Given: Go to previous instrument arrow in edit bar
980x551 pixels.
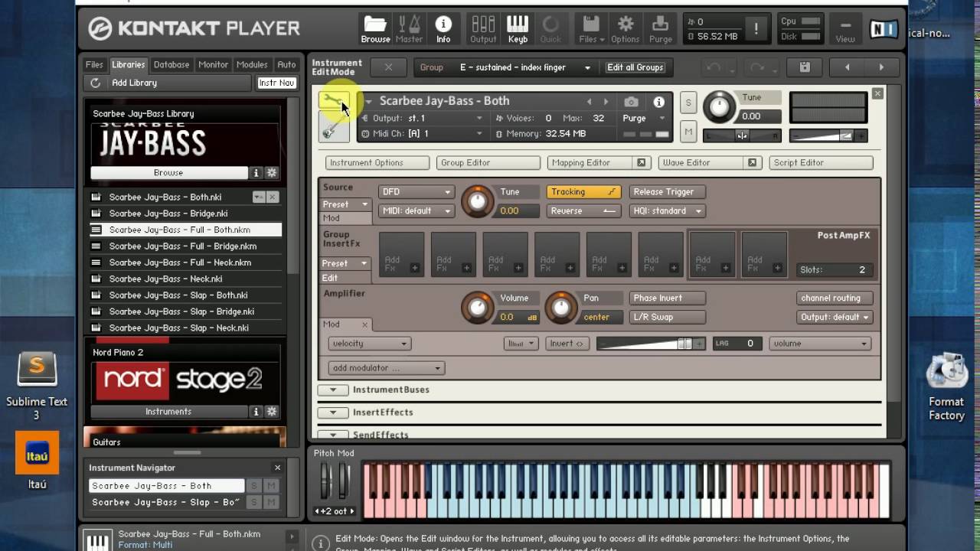Looking at the screenshot, I should coord(847,67).
